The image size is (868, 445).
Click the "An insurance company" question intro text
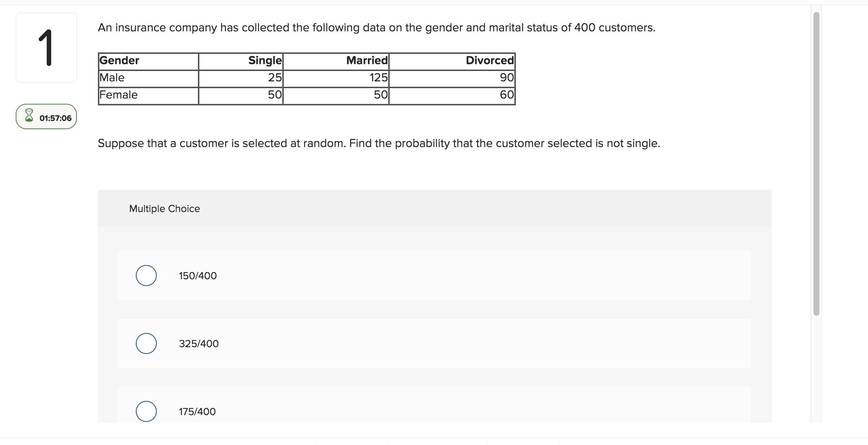377,28
